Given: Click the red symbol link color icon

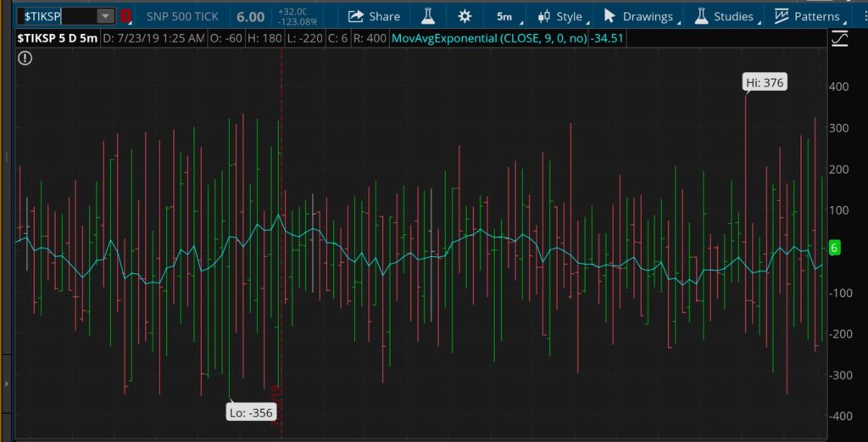Looking at the screenshot, I should (x=126, y=16).
